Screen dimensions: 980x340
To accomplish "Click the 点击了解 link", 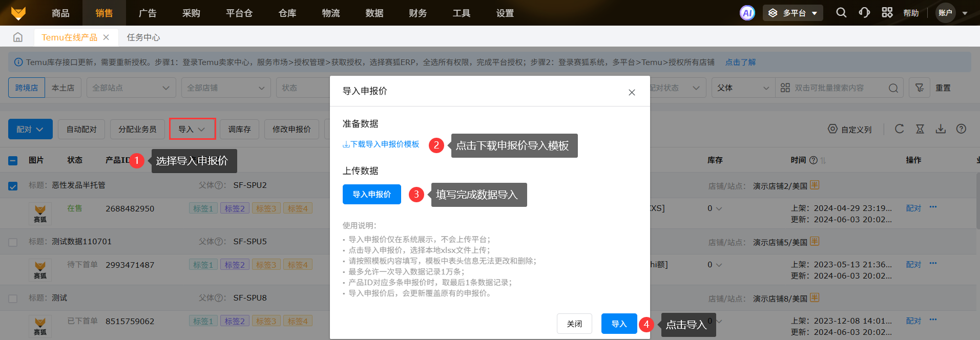I will point(740,62).
